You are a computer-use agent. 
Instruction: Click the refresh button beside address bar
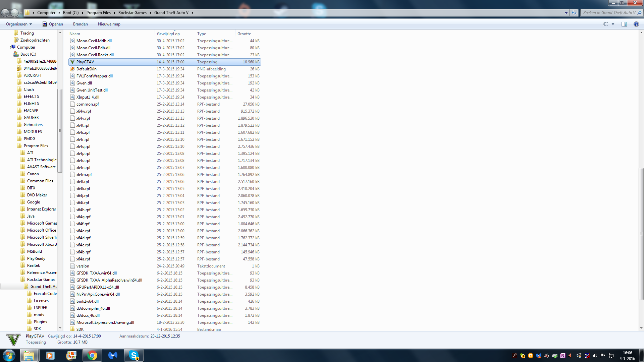pos(574,13)
